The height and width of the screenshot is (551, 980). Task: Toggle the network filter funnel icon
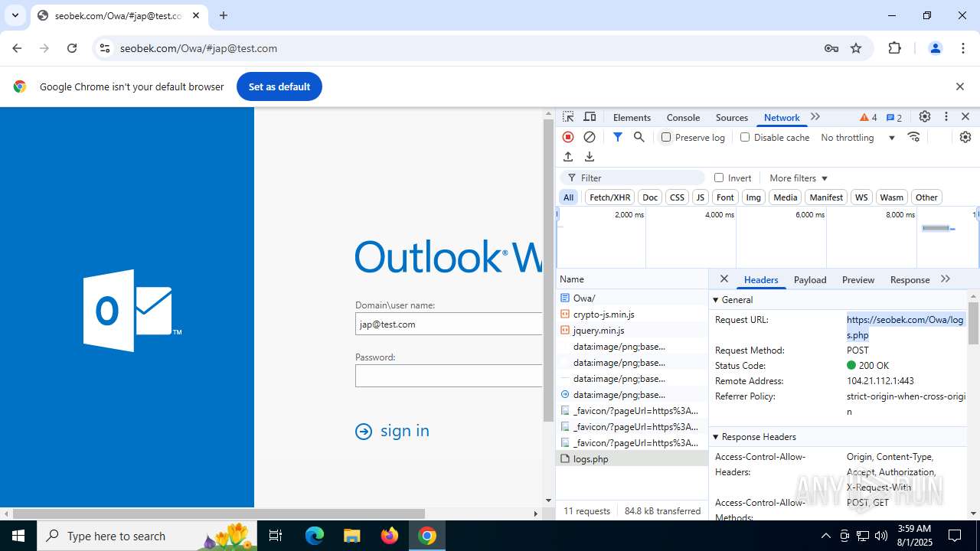(617, 137)
